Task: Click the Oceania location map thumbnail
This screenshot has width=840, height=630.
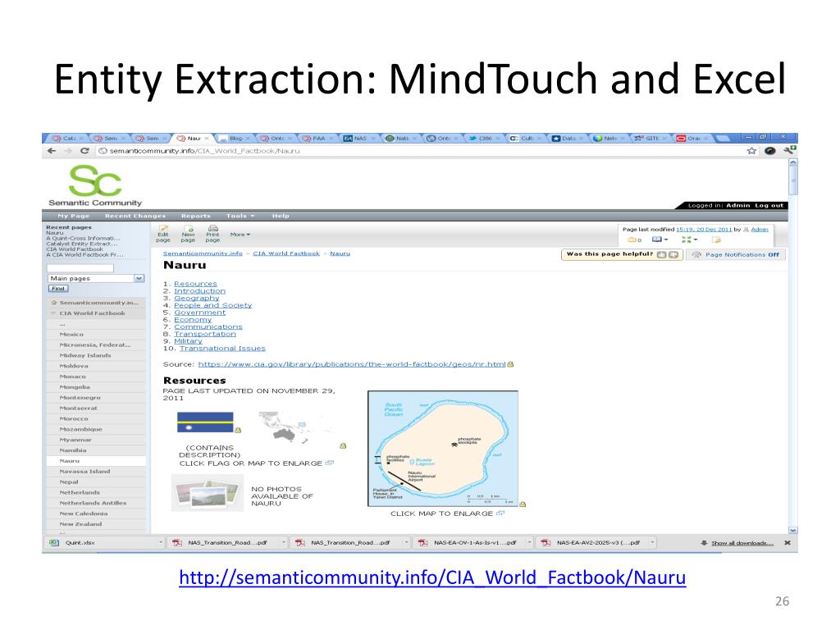Action: point(294,428)
